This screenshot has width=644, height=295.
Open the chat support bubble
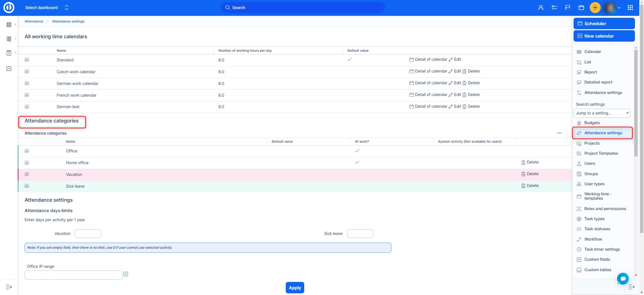click(623, 278)
